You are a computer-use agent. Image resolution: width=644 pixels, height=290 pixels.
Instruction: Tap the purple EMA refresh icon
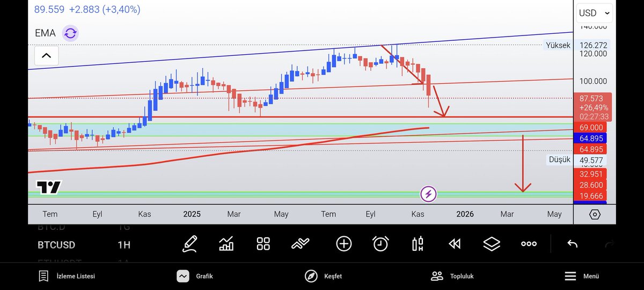tap(70, 33)
